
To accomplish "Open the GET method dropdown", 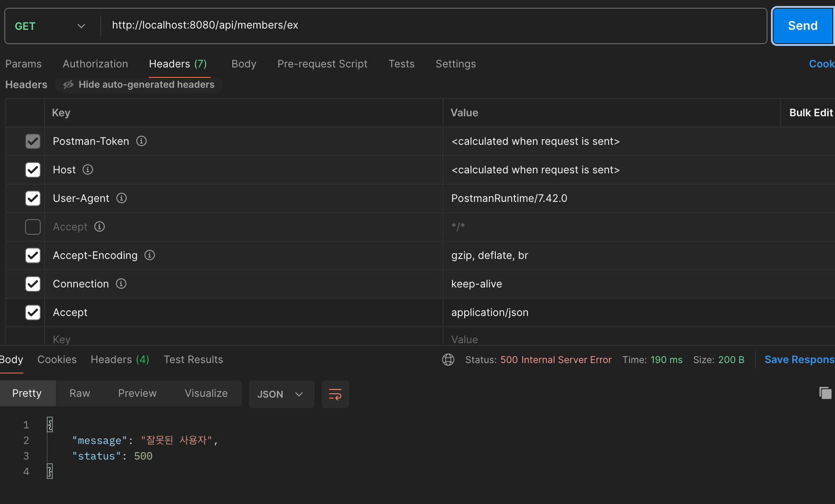I will [x=50, y=26].
